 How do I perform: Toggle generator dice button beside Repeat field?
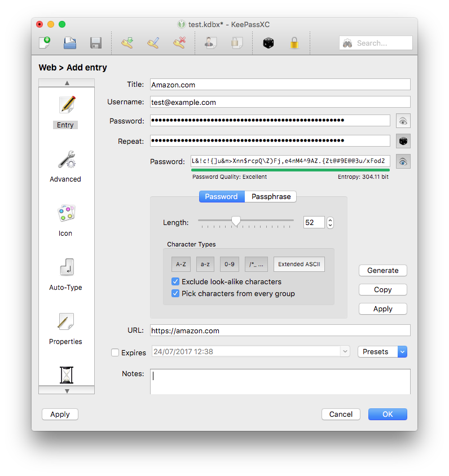(403, 141)
